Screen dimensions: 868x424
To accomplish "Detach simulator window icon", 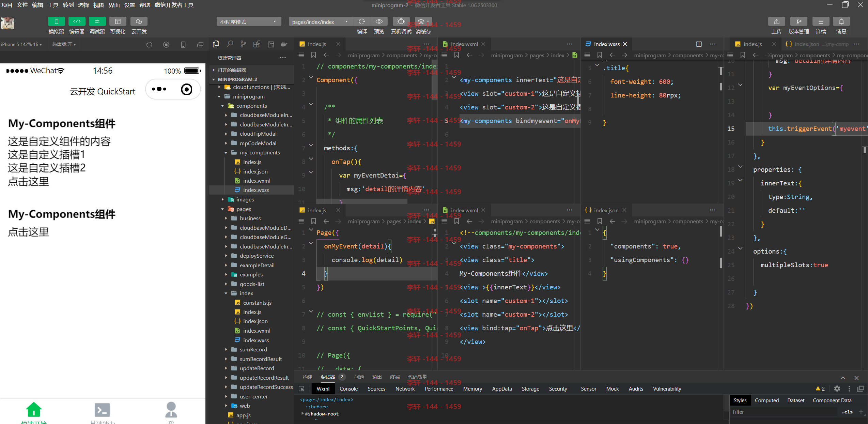I will [200, 45].
